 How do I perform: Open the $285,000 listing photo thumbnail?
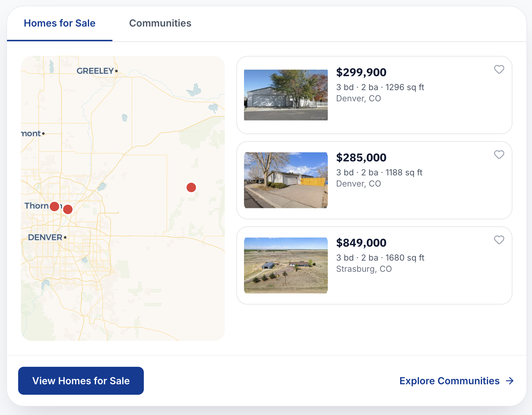[286, 180]
